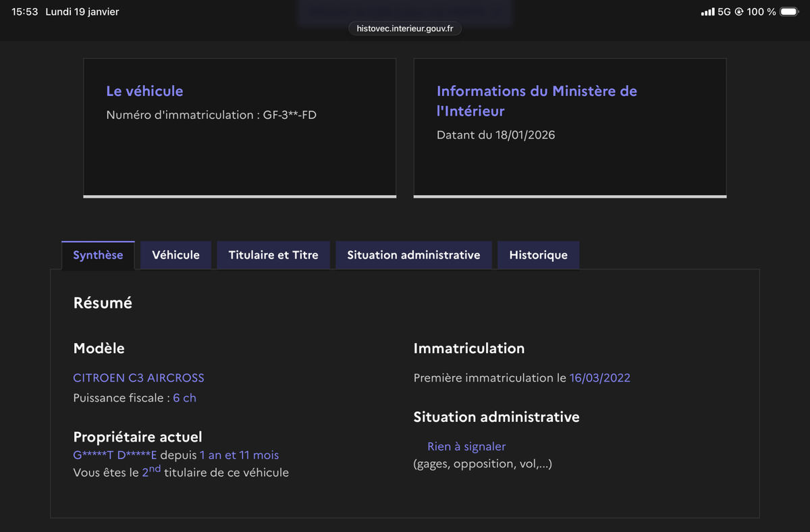Tap the orientation lock status icon

(739, 11)
